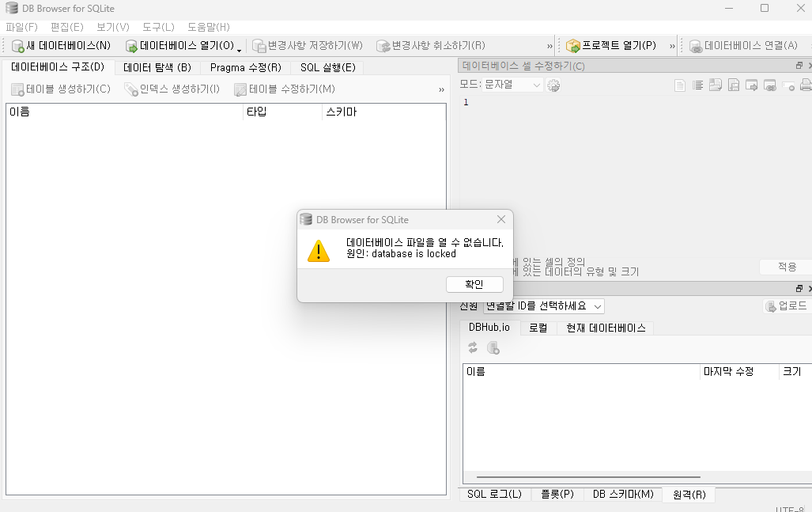Click the refresh arrows icon in remote panel
Image resolution: width=812 pixels, height=512 pixels.
pos(473,347)
